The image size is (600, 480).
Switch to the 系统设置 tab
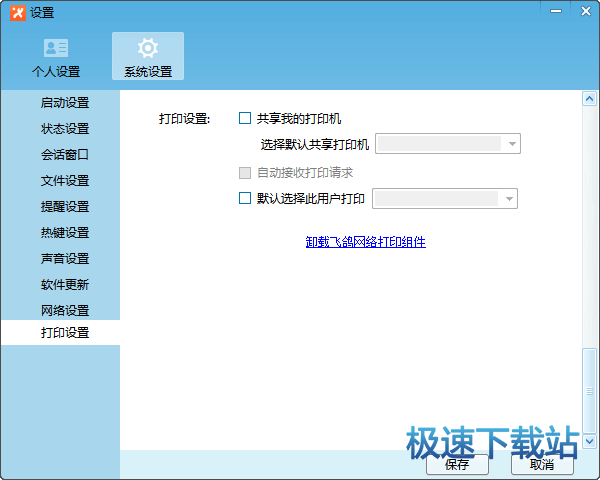[148, 56]
